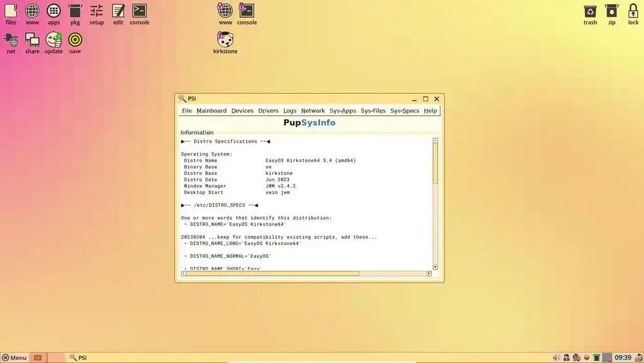Open the Sys-Specs menu
This screenshot has width=644, height=363.
[x=404, y=111]
